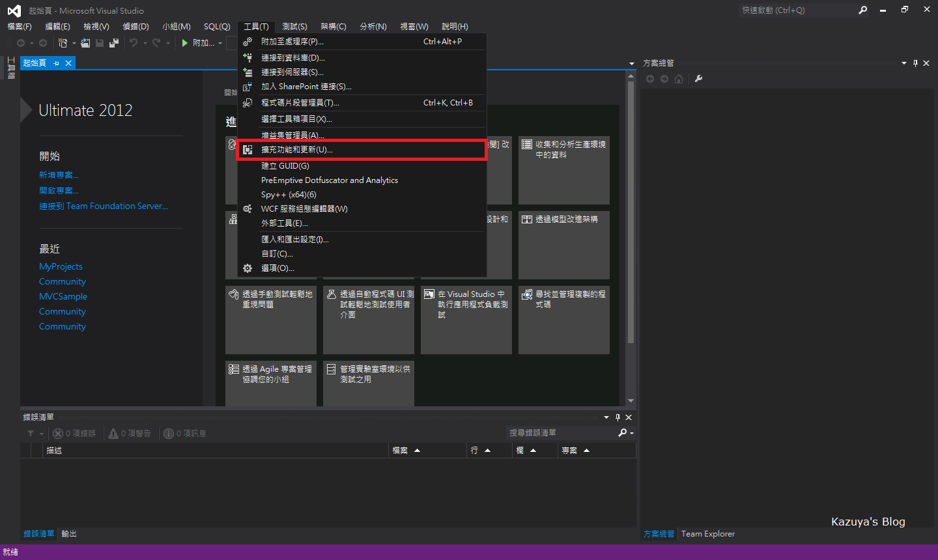Open the Navigate Backward dropdown arrow
This screenshot has height=560, width=938.
31,43
